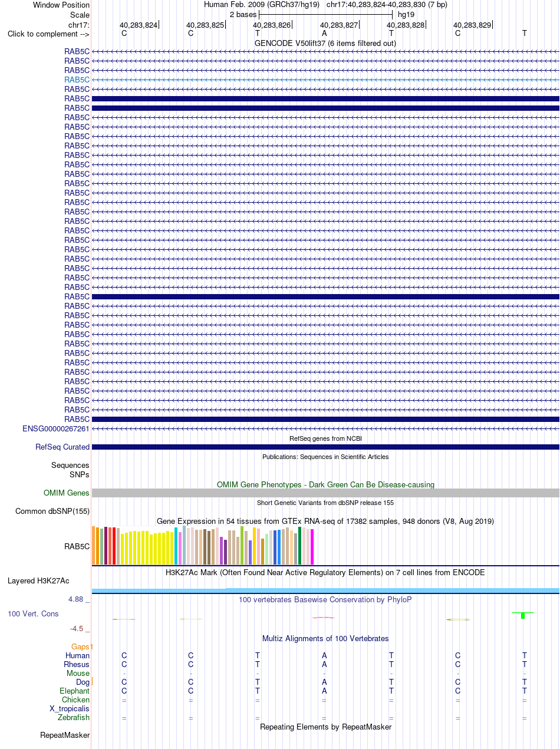Select the Elephant alignment row label
Screen dimensions: 560x749
(x=75, y=691)
